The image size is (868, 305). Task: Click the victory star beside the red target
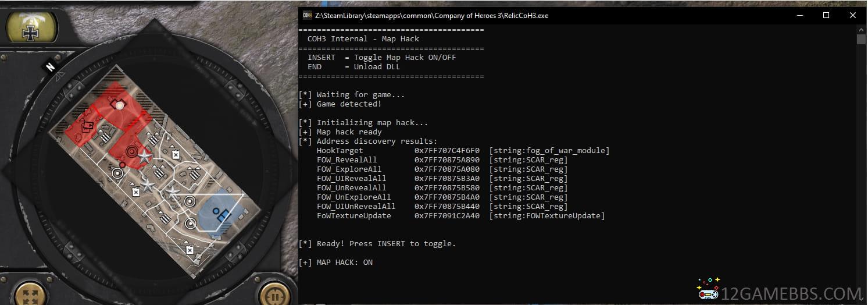click(x=144, y=155)
